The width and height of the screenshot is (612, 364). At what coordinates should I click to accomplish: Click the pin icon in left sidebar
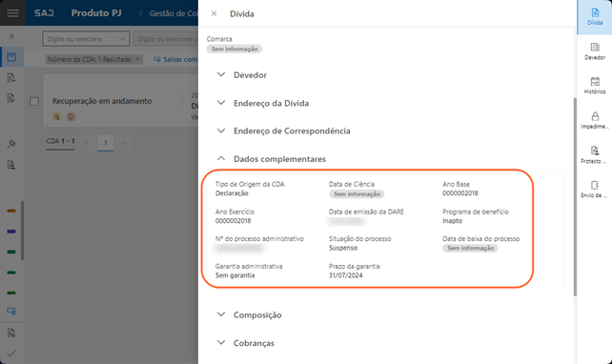[x=11, y=144]
